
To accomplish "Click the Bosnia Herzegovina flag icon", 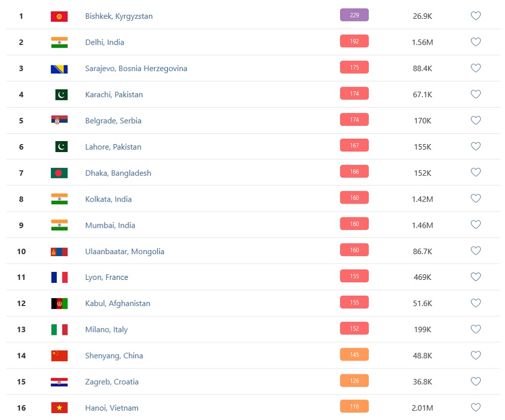I will click(59, 69).
